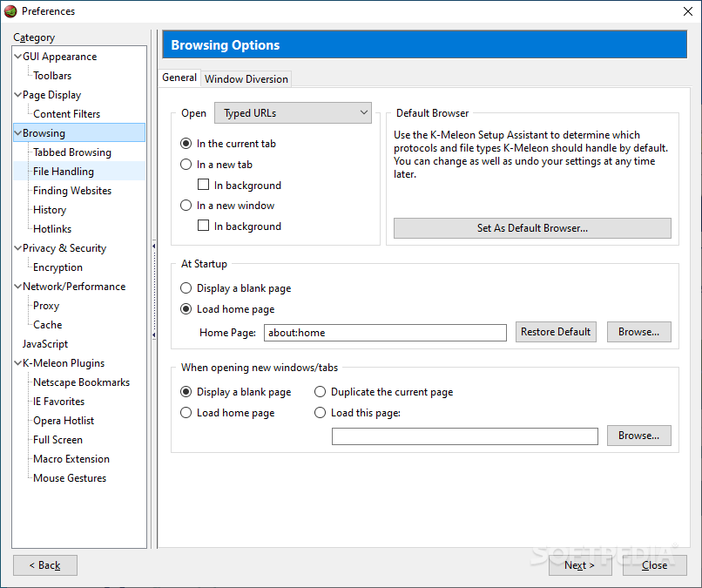The width and height of the screenshot is (702, 588).
Task: Collapse the Privacy & Security category
Action: (x=18, y=248)
